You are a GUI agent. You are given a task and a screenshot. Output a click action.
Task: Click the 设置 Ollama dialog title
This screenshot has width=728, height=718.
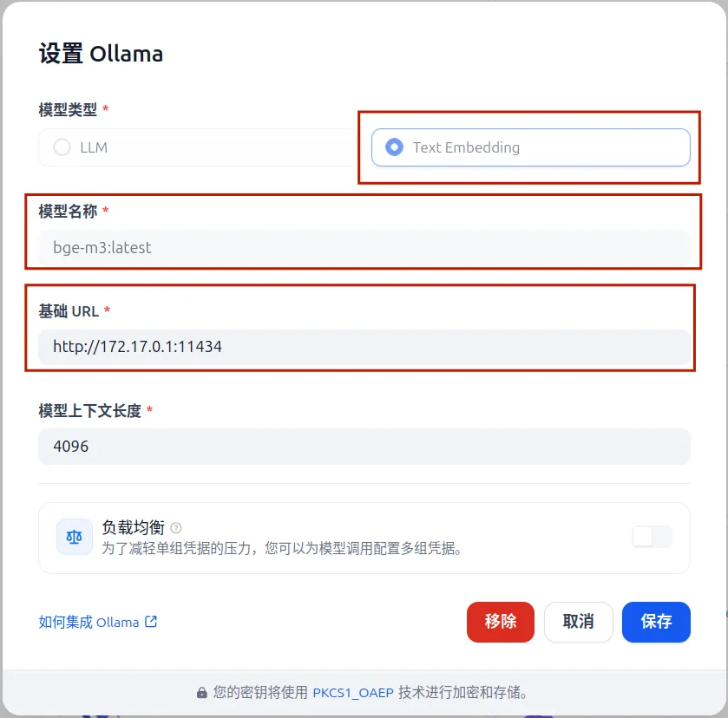coord(101,54)
